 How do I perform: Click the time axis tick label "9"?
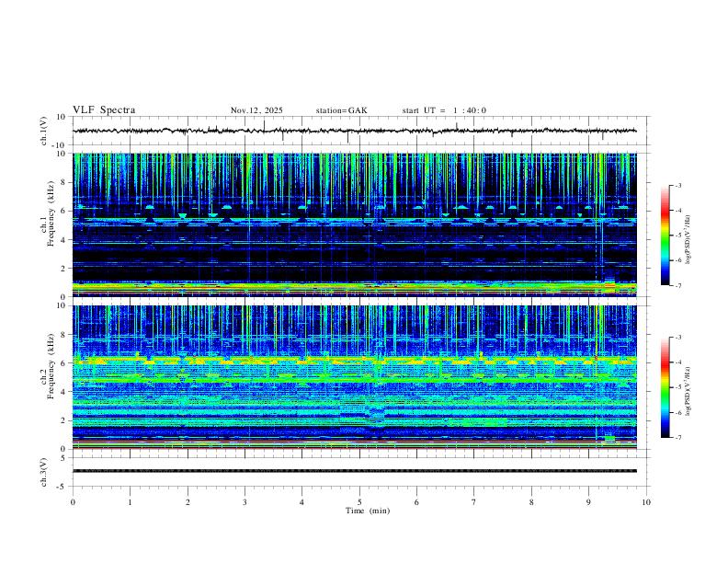pos(588,502)
